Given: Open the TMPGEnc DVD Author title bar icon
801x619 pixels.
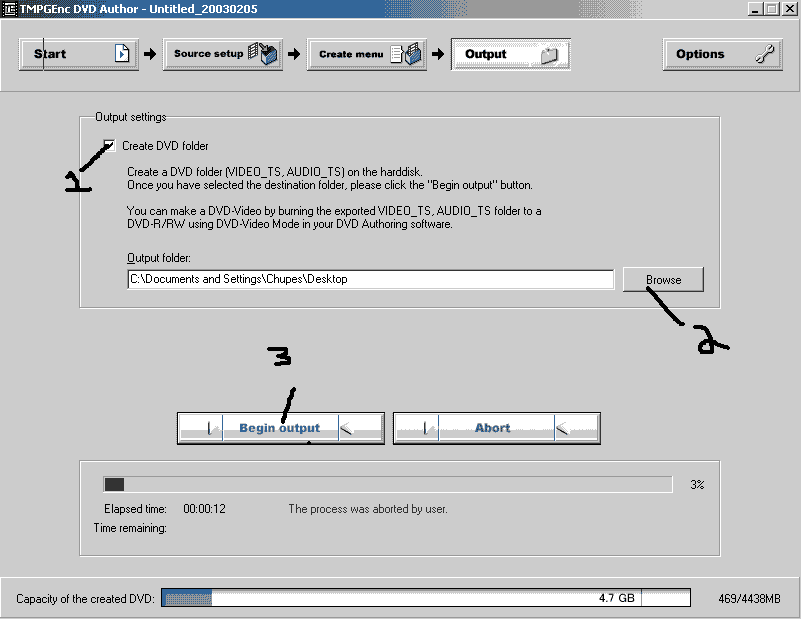Looking at the screenshot, I should click(10, 9).
